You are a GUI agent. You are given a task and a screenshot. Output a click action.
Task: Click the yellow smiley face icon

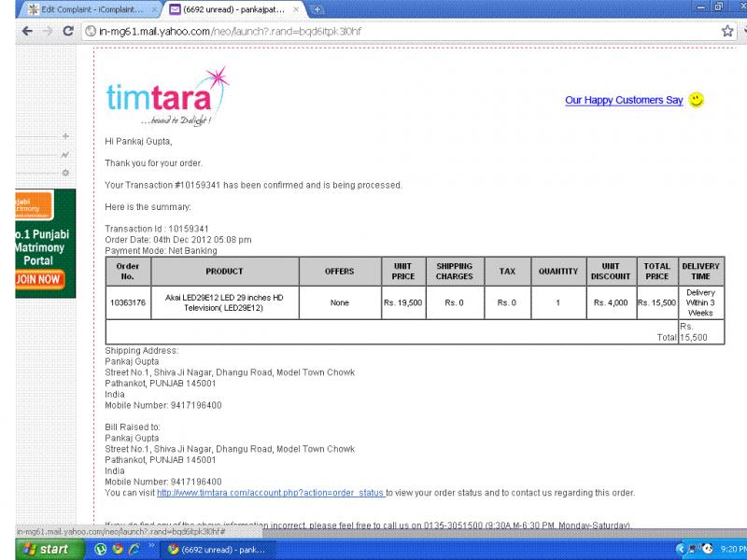(696, 100)
